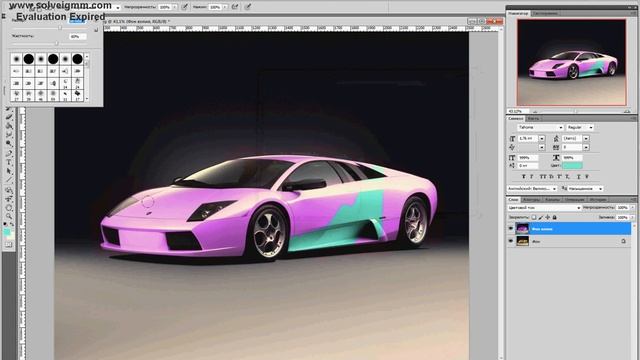Toggle lock transparent pixels
Screen dimensions: 640x360
(x=533, y=218)
